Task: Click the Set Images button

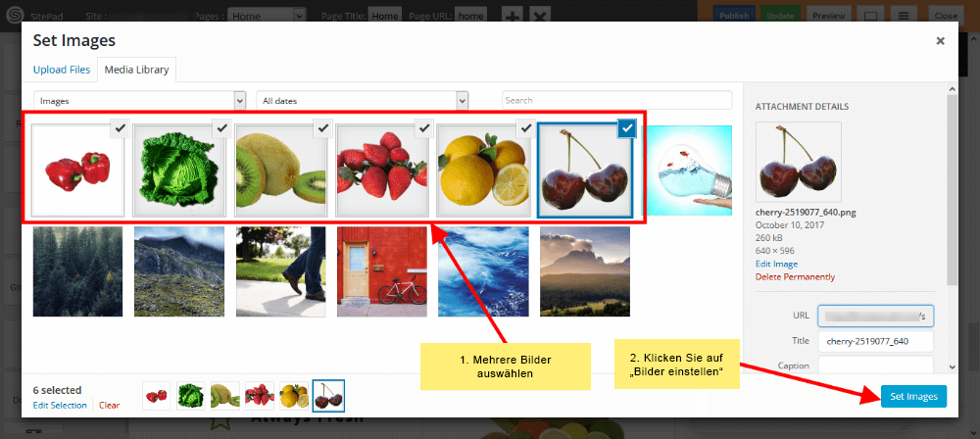Action: pos(913,397)
